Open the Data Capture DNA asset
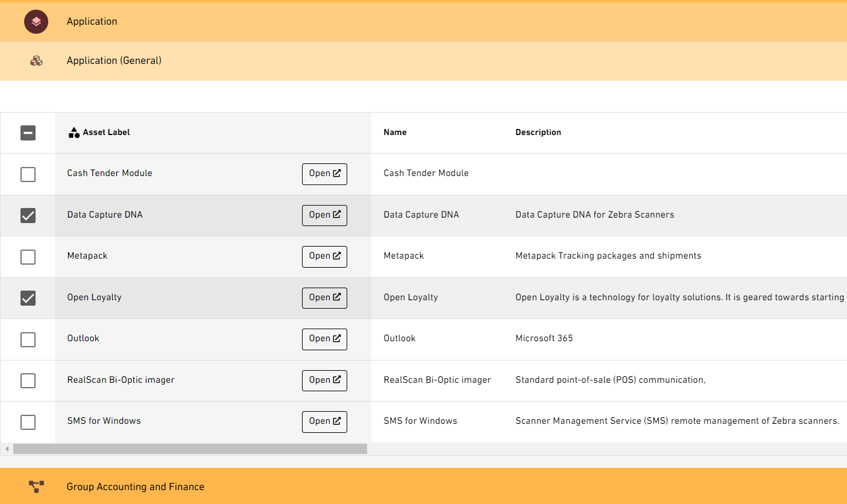 click(x=324, y=215)
